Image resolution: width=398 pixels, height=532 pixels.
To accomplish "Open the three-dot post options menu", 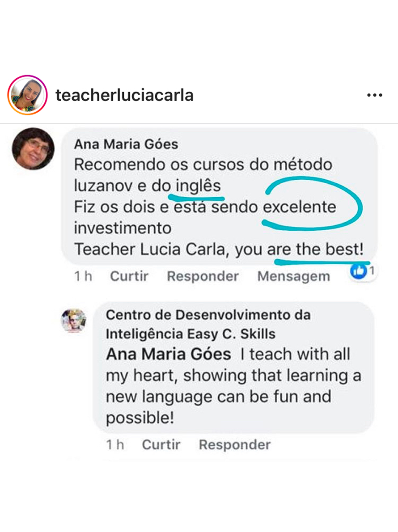I will (x=375, y=95).
